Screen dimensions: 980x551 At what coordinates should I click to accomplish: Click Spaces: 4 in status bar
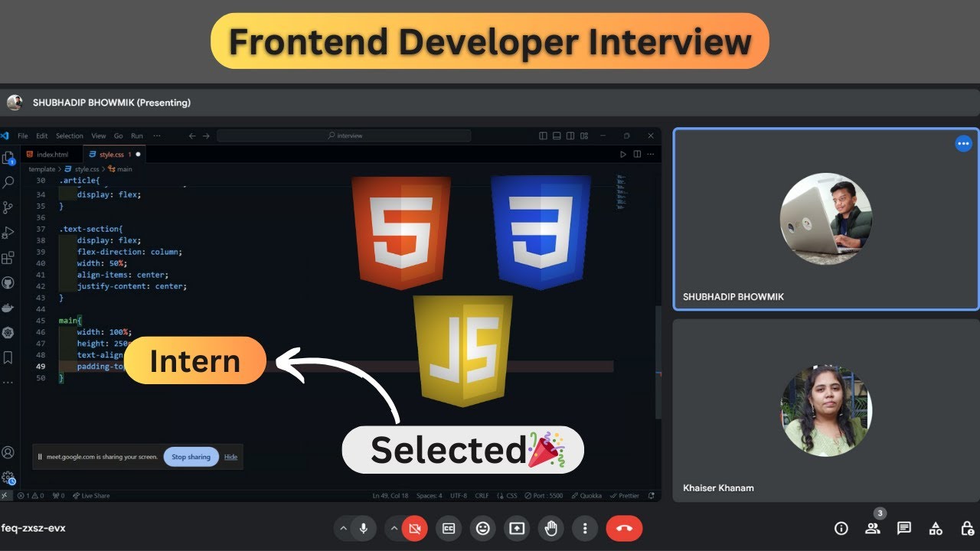[429, 496]
